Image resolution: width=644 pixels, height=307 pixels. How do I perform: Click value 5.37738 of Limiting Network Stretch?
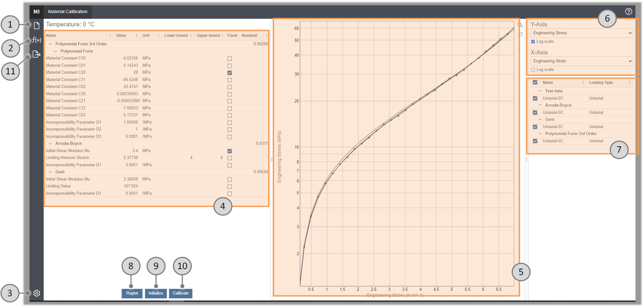pos(131,158)
